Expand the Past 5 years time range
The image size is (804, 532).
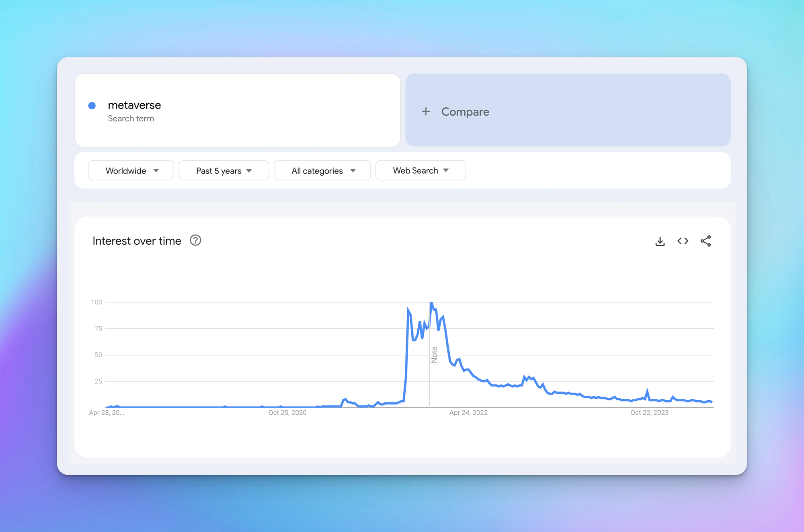pyautogui.click(x=224, y=171)
